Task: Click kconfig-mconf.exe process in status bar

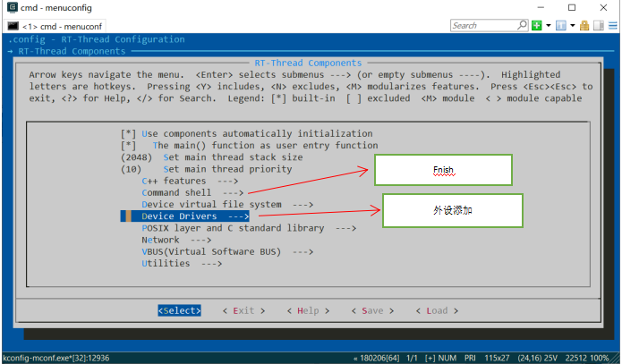Action: point(55,358)
